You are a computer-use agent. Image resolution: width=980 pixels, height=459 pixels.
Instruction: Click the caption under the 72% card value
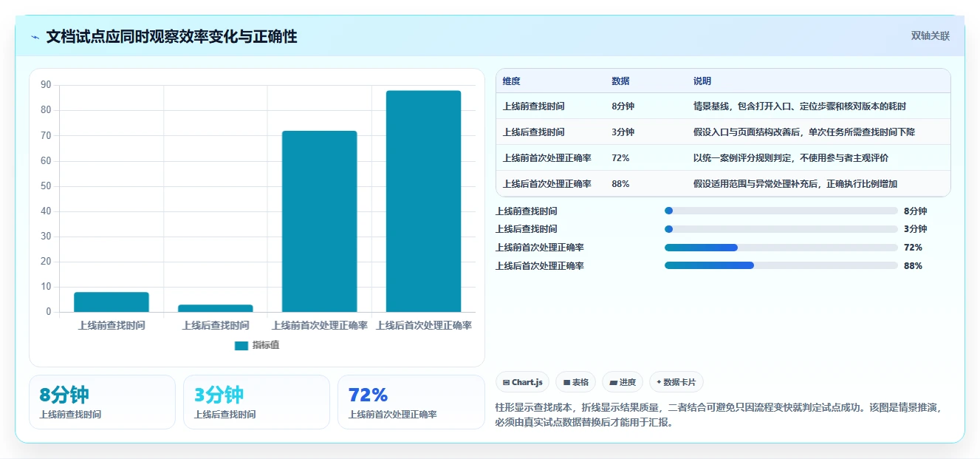tap(392, 415)
